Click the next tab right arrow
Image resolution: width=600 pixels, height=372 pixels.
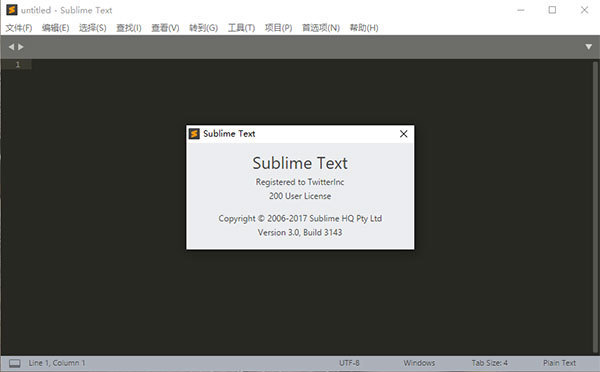click(x=21, y=47)
